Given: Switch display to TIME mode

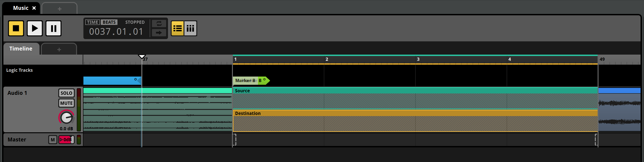Looking at the screenshot, I should (x=93, y=22).
